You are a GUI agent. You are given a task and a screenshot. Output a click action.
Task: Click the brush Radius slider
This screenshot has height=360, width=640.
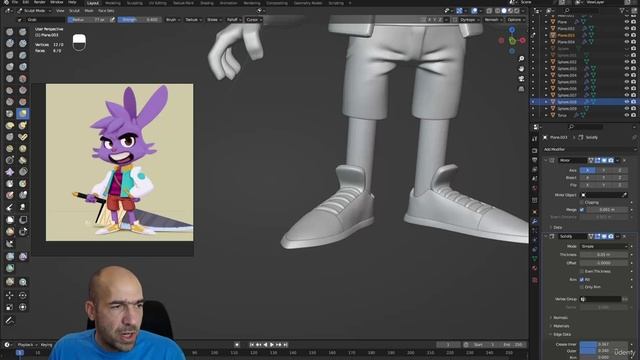(89, 20)
